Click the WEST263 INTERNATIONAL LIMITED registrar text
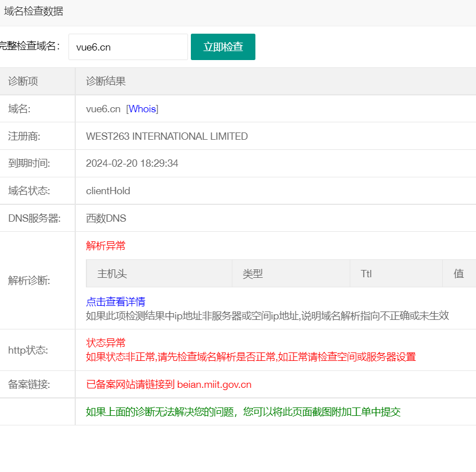This screenshot has height=472, width=476. [167, 136]
